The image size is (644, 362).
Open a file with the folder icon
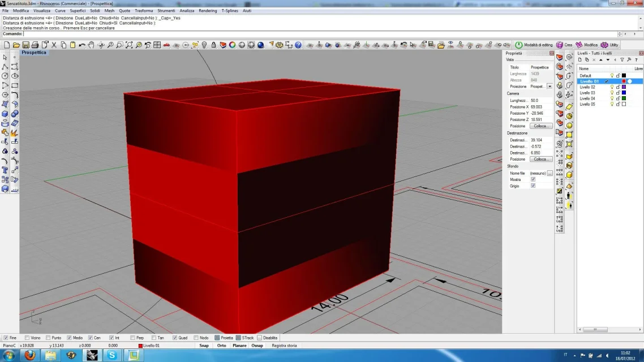tap(16, 45)
